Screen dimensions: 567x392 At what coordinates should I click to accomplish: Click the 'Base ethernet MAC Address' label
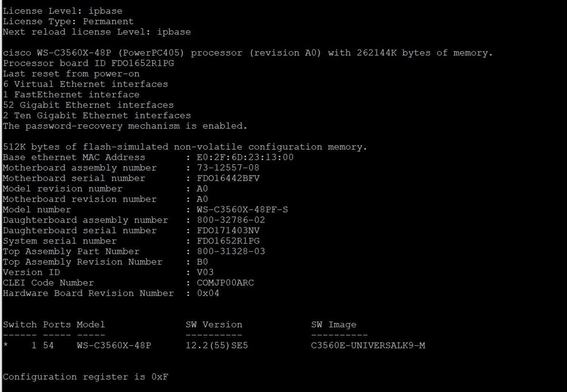74,158
